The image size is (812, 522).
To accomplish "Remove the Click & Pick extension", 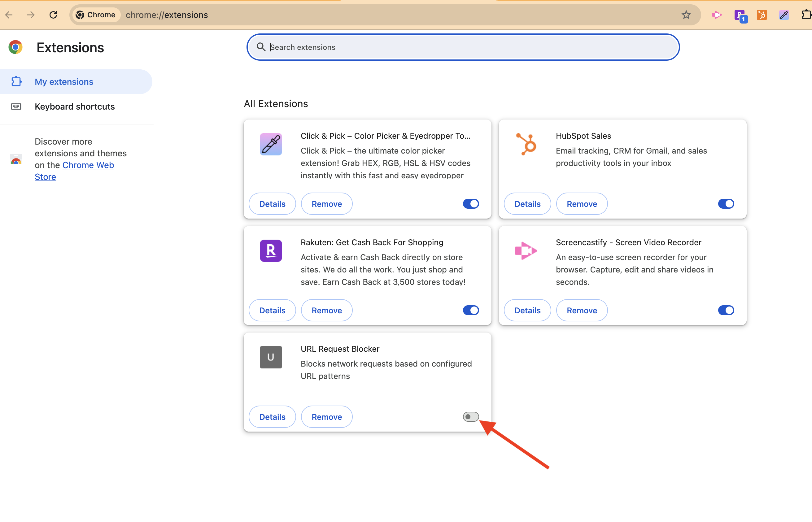I will [327, 204].
